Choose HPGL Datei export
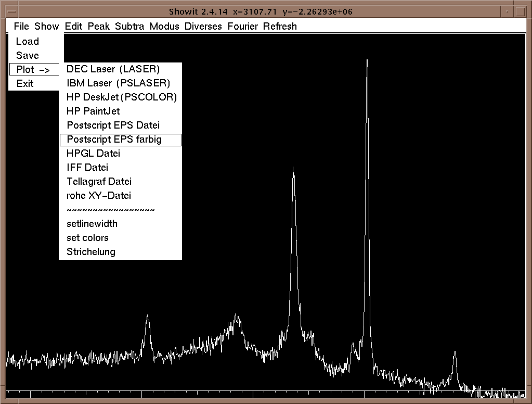Image resolution: width=532 pixels, height=404 pixels. (x=94, y=154)
